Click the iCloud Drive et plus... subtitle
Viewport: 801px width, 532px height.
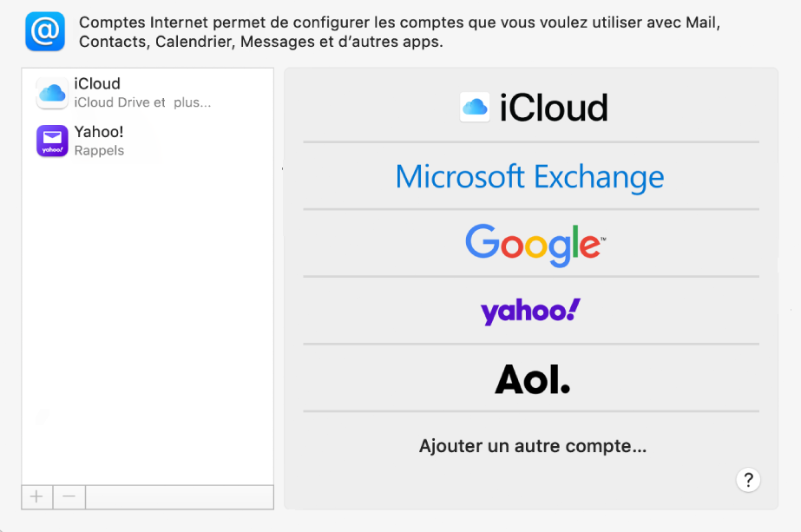point(142,102)
